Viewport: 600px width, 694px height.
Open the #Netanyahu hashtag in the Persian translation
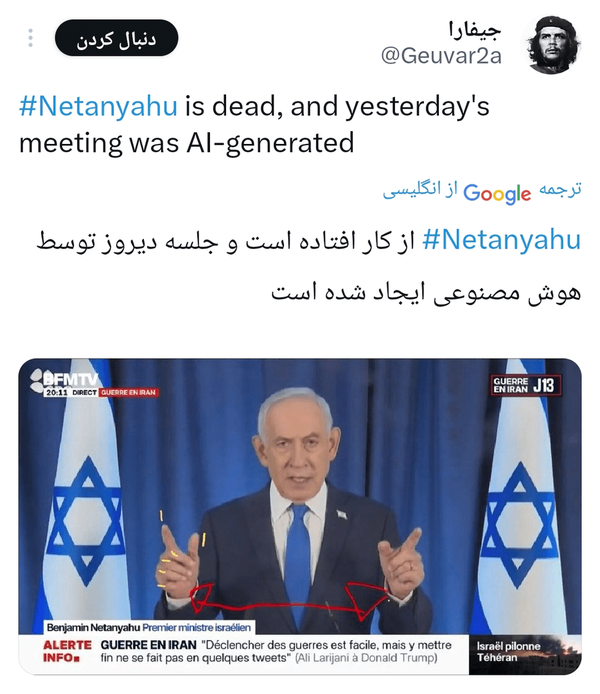502,240
